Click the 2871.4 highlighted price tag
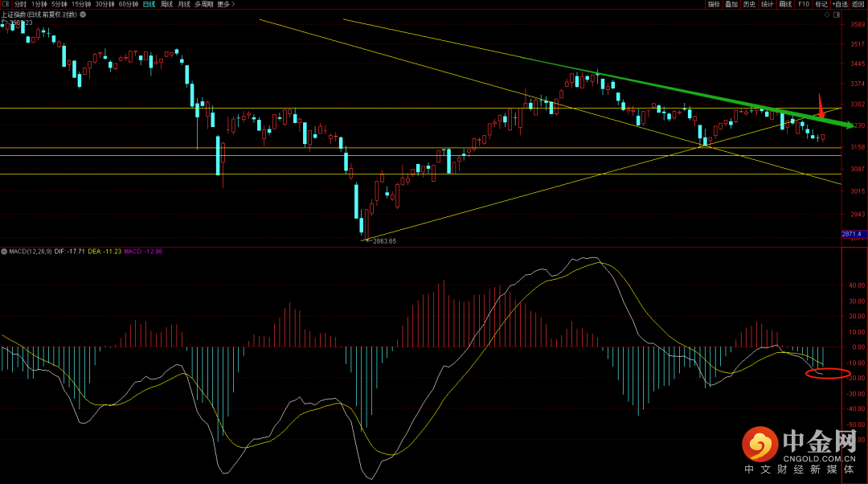 click(x=851, y=234)
